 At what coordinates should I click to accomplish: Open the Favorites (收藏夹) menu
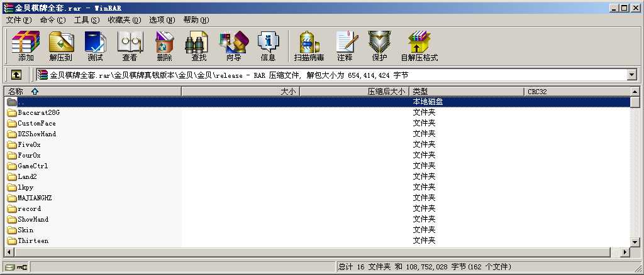(125, 19)
